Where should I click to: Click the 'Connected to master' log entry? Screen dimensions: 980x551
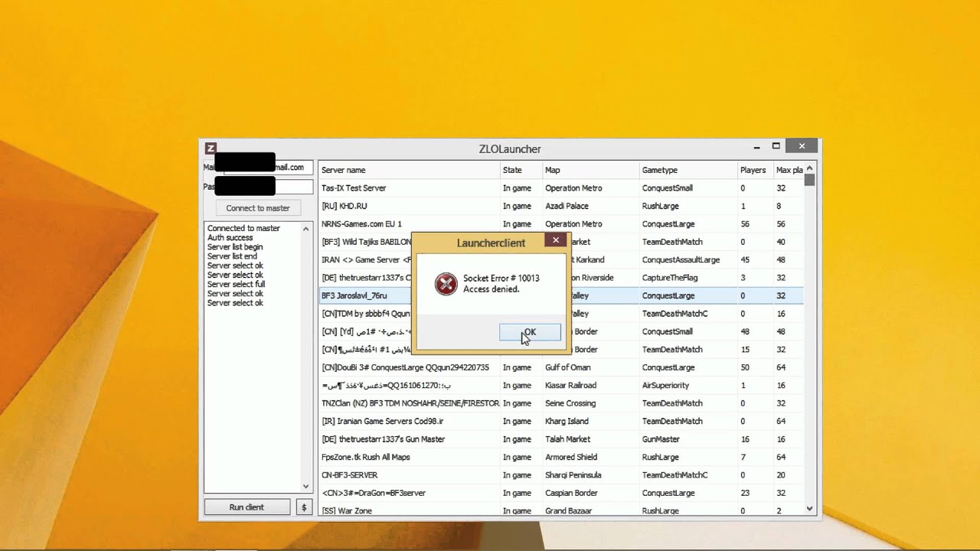243,228
